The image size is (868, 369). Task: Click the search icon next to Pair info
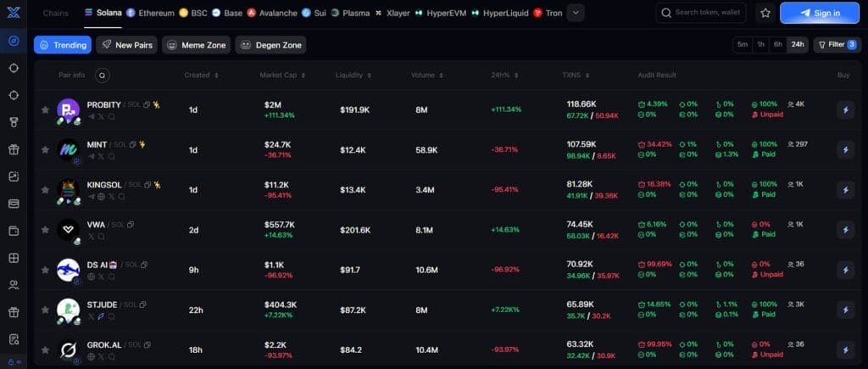click(x=103, y=75)
